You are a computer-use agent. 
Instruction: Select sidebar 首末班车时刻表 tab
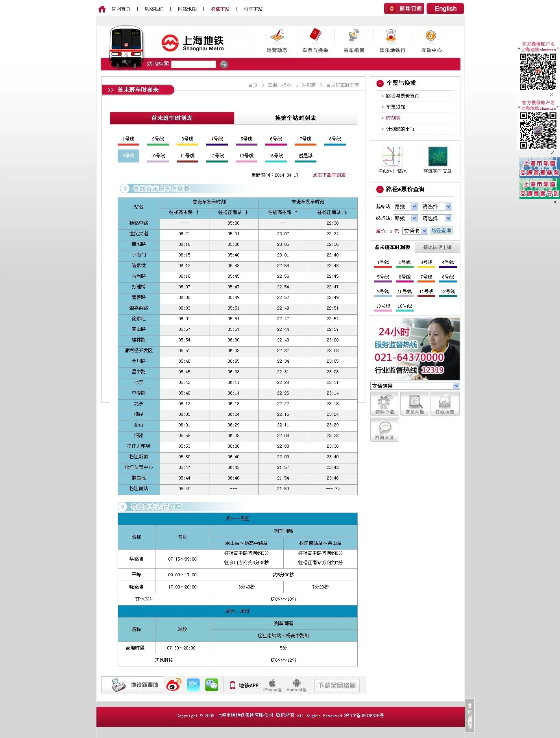tap(392, 247)
